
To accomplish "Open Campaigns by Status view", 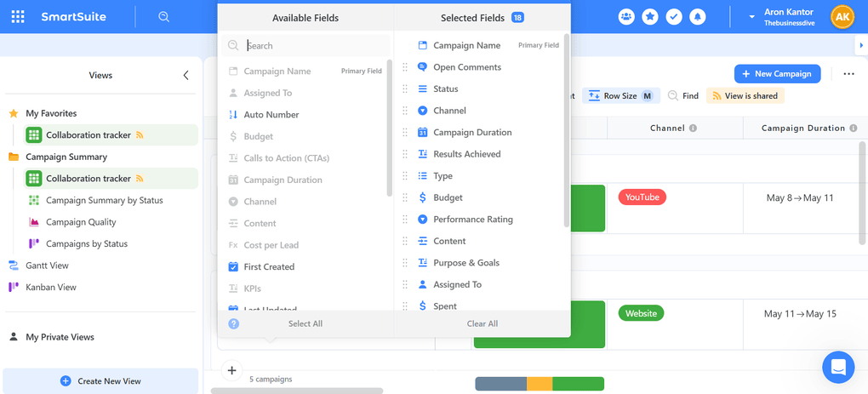I will coord(86,243).
